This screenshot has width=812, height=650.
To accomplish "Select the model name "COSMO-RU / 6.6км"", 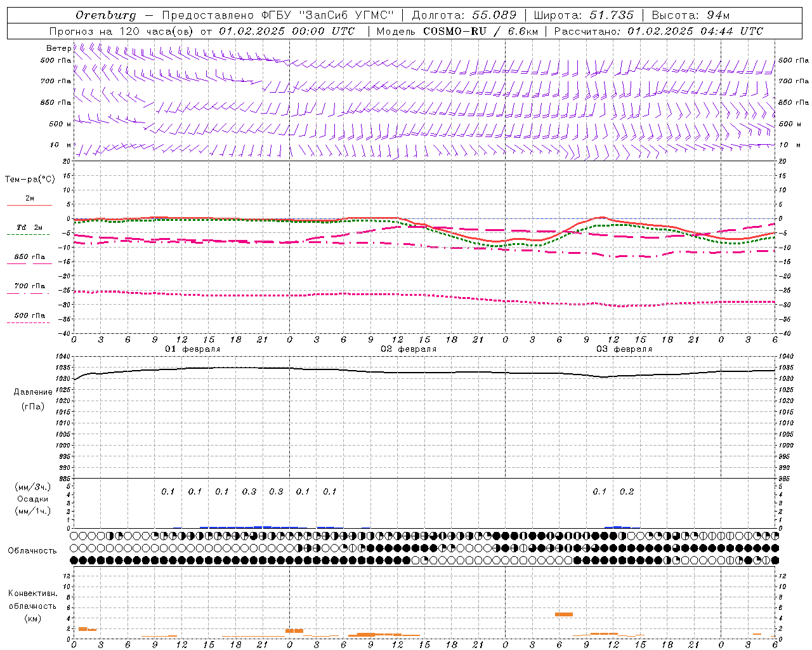I will [481, 31].
